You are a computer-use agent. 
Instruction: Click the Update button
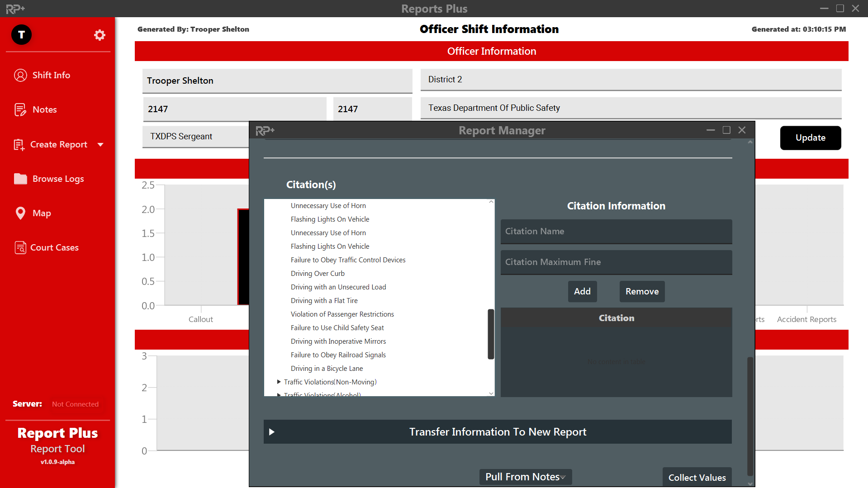point(810,138)
